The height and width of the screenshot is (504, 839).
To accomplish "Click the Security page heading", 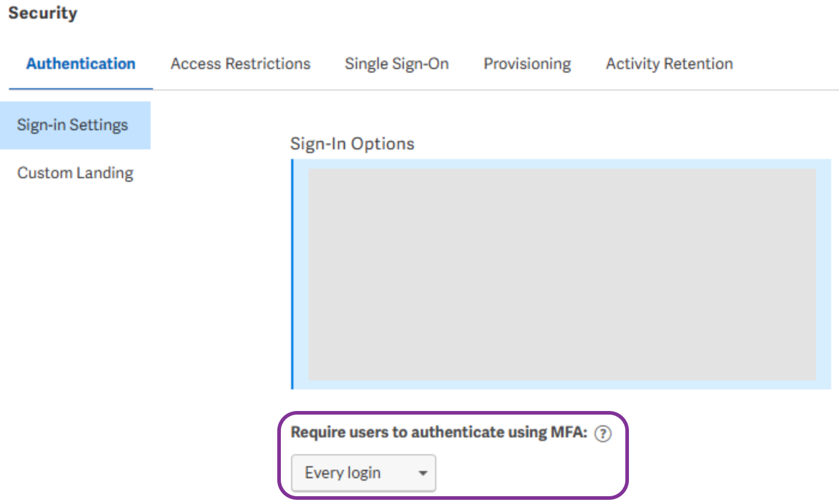I will pyautogui.click(x=43, y=13).
